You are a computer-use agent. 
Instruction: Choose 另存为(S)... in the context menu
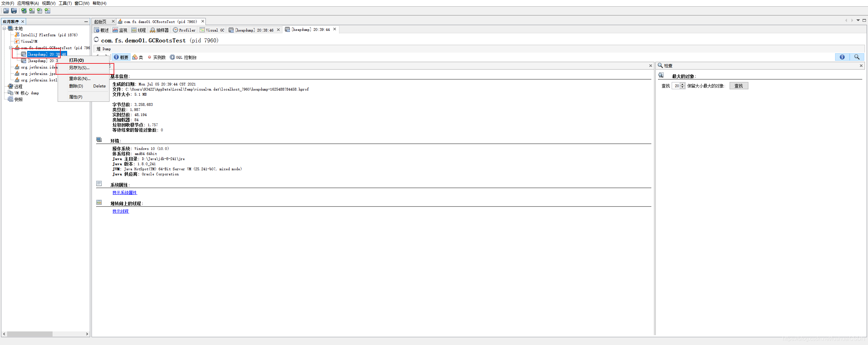click(x=83, y=68)
